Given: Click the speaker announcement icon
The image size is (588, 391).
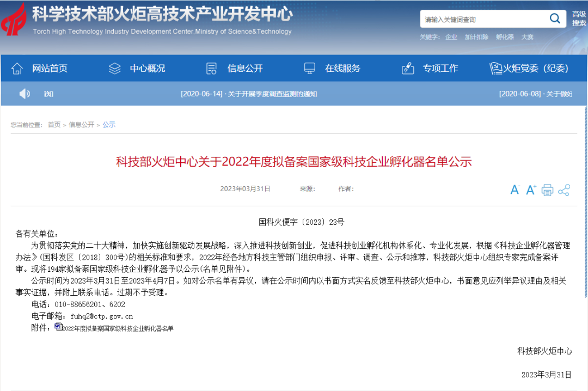Looking at the screenshot, I should 24,94.
